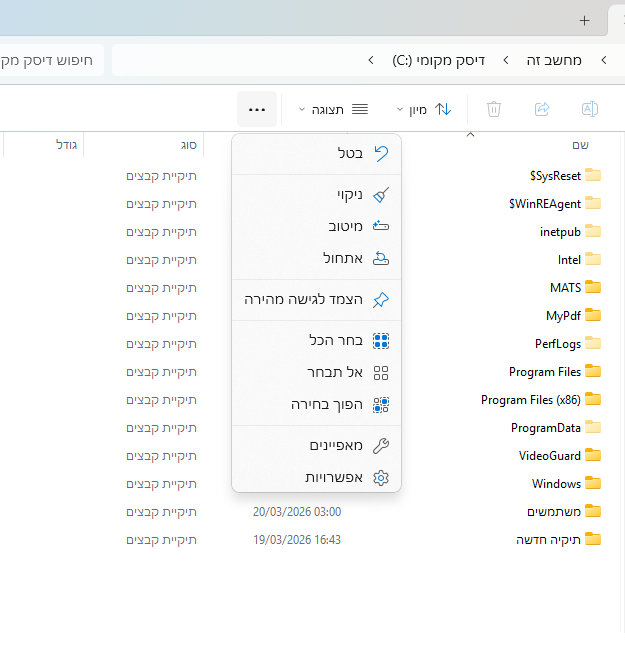
Task: Expand the מיון (Sort) dropdown
Action: pos(422,109)
